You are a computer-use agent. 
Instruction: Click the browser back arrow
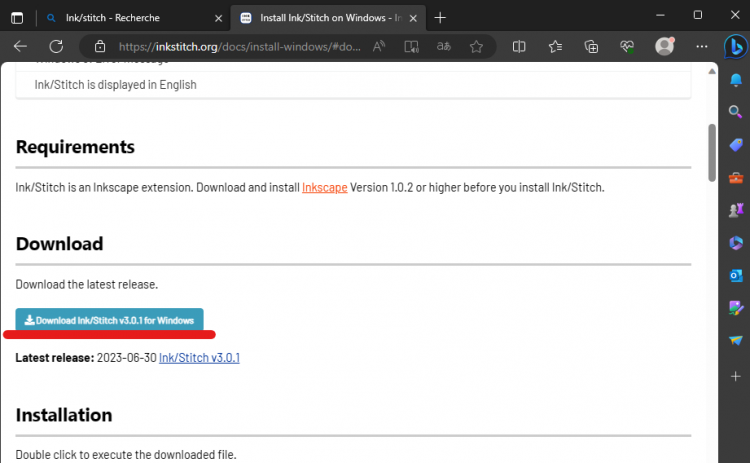pos(21,46)
